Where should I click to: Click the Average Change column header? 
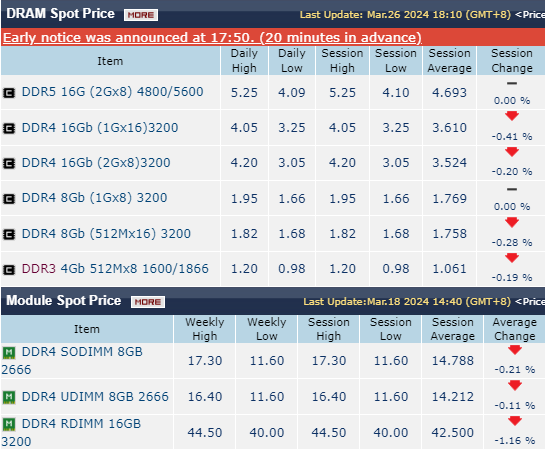click(x=514, y=329)
